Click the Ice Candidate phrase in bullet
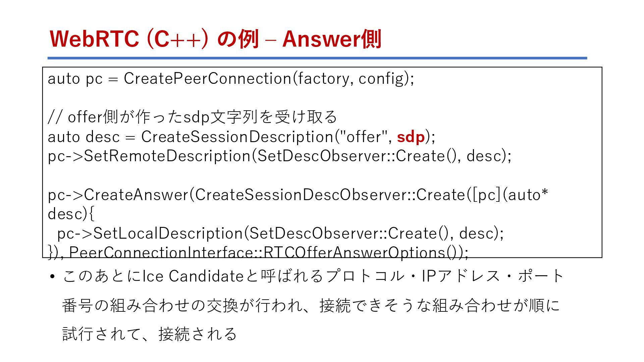644x362 pixels. coord(193,276)
